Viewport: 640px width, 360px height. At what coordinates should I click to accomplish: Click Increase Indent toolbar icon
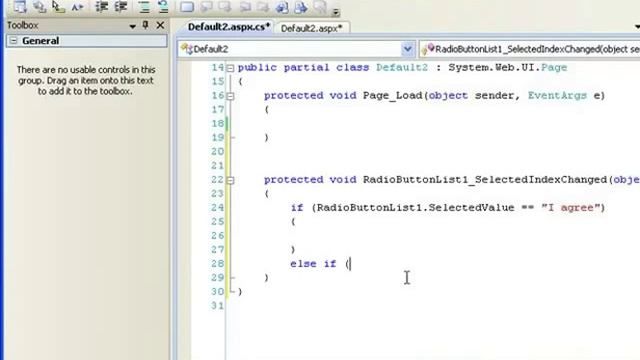[120, 7]
